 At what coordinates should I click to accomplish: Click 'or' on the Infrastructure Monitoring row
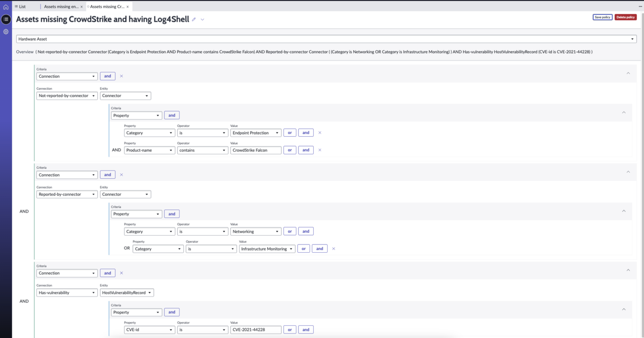(304, 249)
